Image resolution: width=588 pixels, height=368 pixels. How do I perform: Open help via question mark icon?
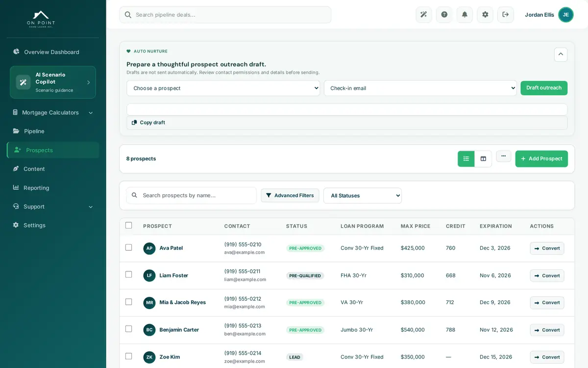[444, 15]
